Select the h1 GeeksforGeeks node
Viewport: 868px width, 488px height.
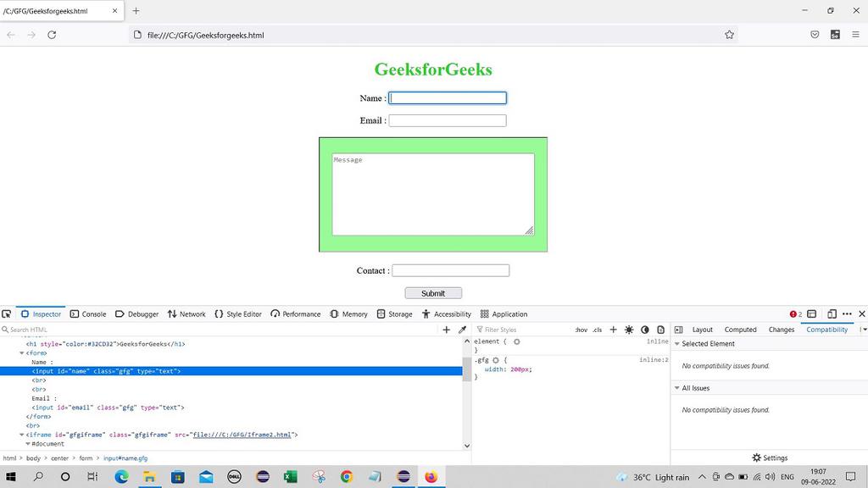105,344
